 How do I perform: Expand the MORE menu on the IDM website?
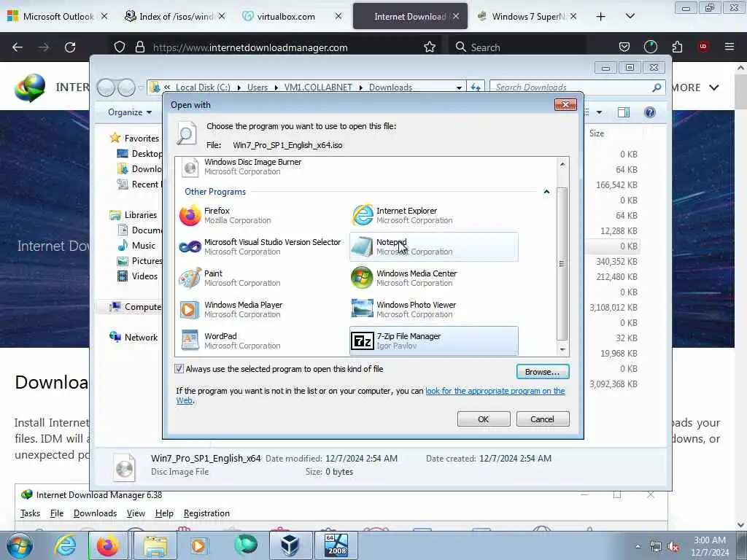point(695,87)
